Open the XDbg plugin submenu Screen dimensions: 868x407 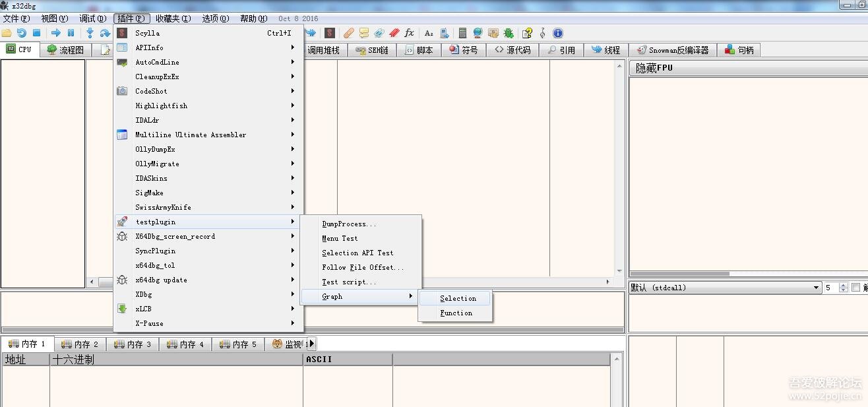(208, 294)
